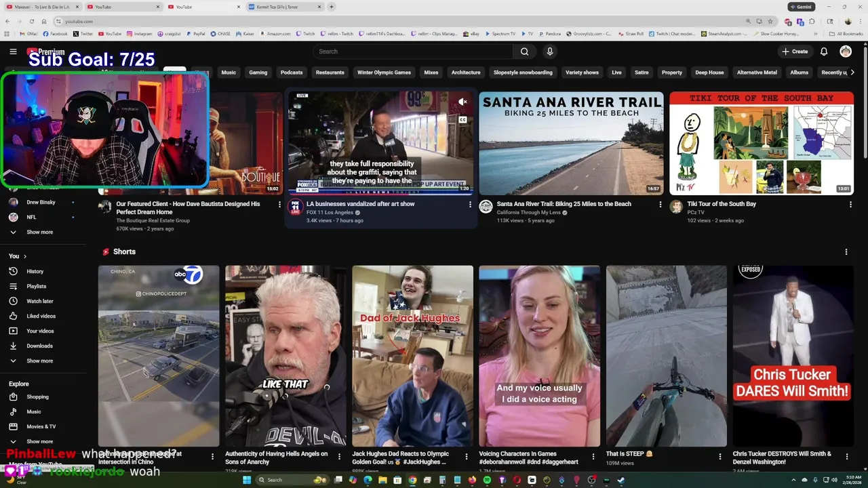Screen dimensions: 868x488
Task: Open options menu for Tiki Tour video
Action: click(850, 204)
